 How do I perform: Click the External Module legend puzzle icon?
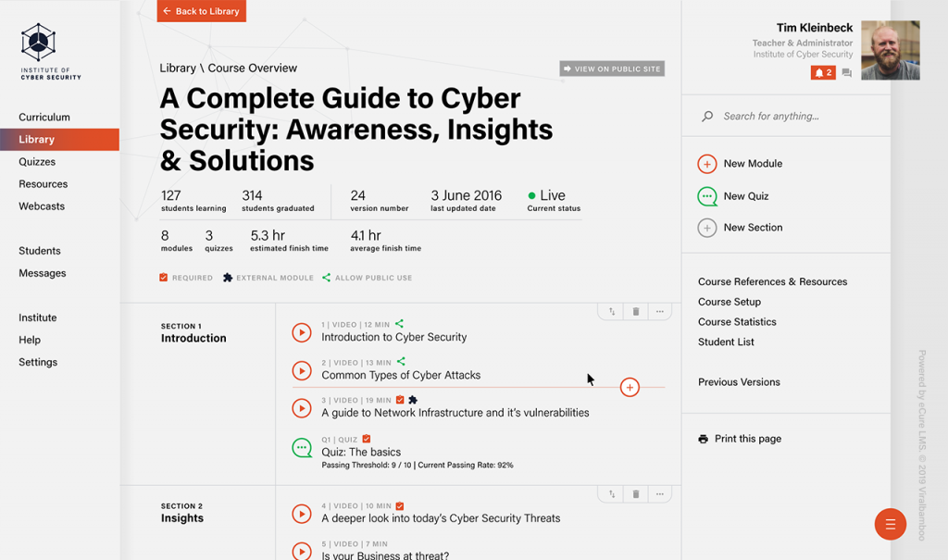[x=228, y=278]
